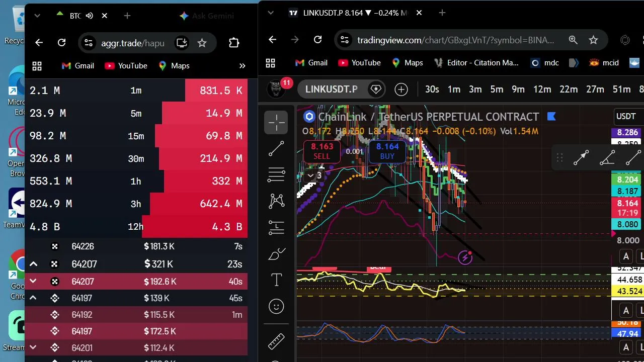
Task: Mute the BTC tab audio speaker icon
Action: click(x=90, y=16)
